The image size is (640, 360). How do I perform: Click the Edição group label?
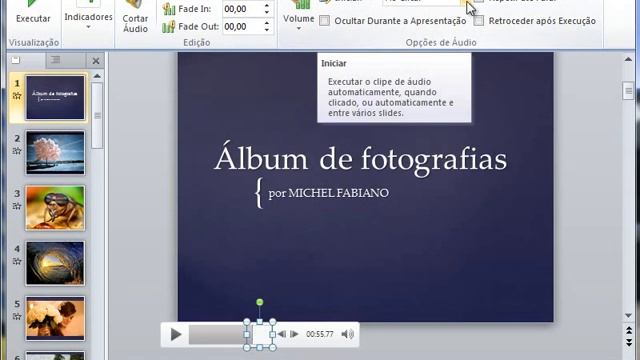pyautogui.click(x=197, y=42)
